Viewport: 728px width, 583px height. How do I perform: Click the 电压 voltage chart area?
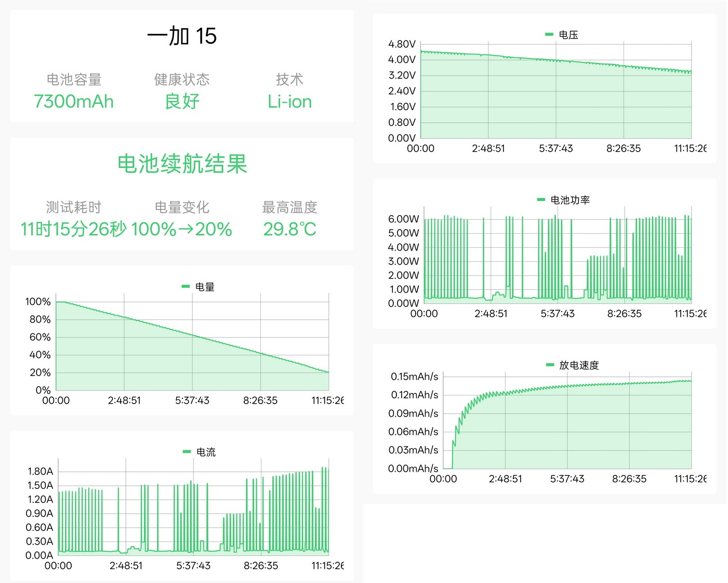556,90
